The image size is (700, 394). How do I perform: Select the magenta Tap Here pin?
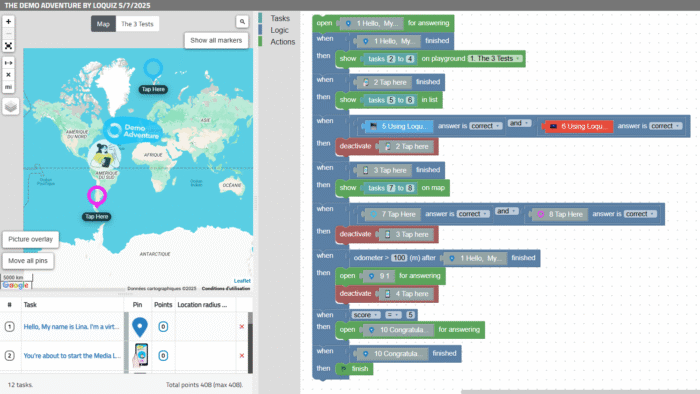pyautogui.click(x=96, y=197)
